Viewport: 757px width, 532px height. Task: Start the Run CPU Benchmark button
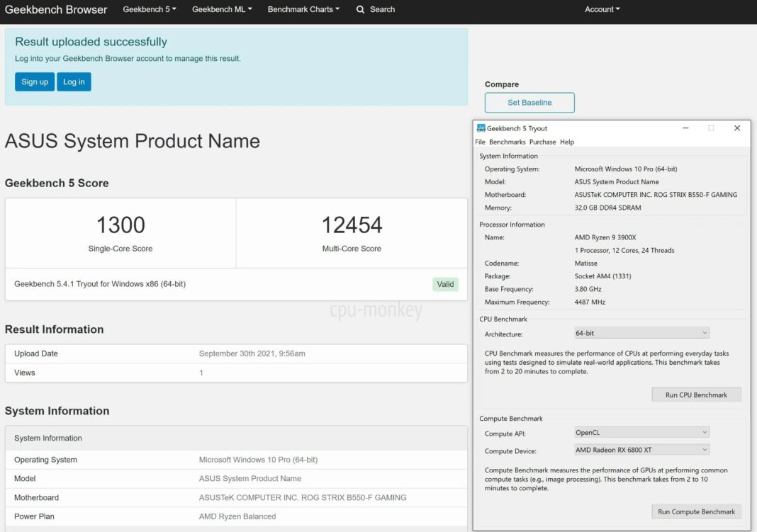[696, 395]
